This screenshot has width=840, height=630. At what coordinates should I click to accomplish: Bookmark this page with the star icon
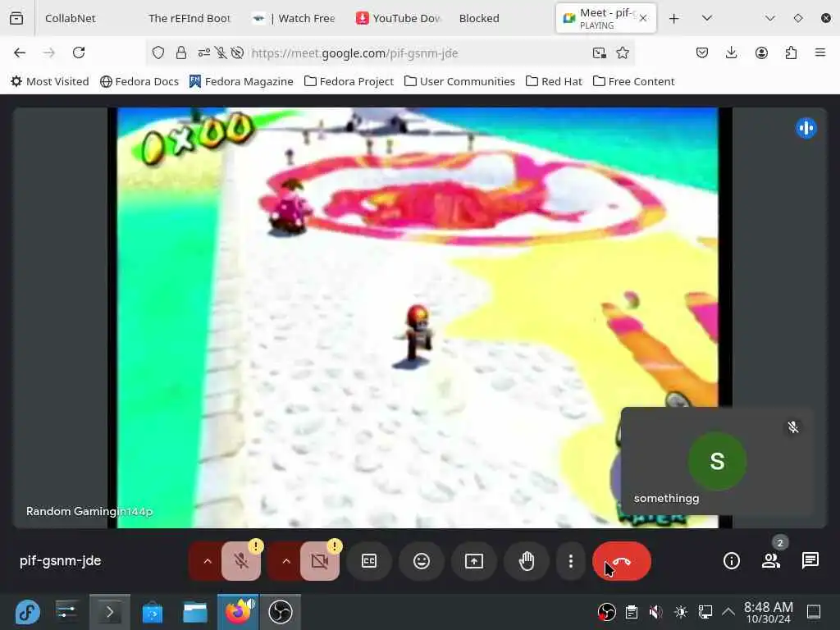[x=623, y=52]
